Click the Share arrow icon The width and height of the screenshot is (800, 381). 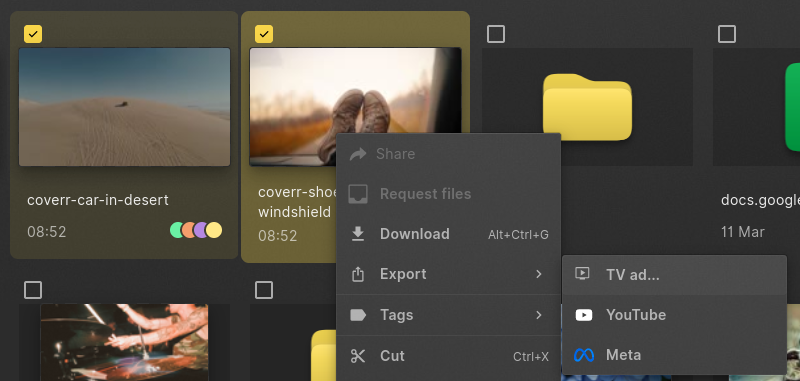358,154
